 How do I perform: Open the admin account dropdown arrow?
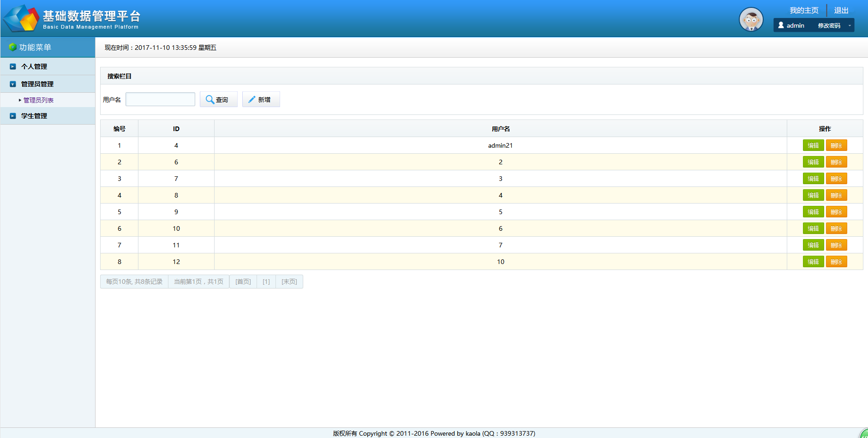click(849, 25)
